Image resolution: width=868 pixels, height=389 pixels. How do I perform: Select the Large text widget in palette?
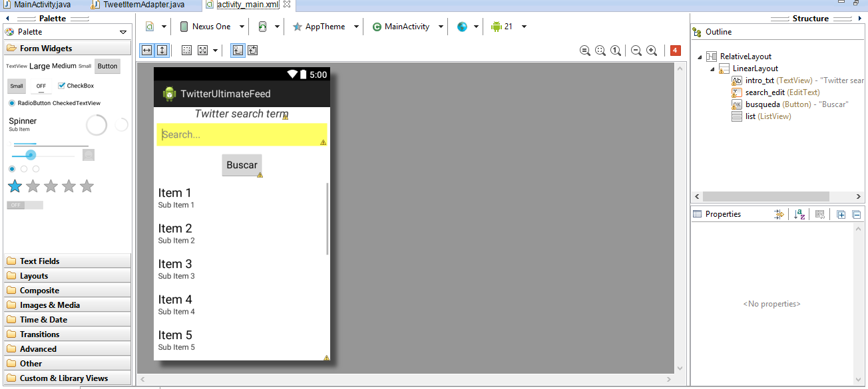pos(39,66)
